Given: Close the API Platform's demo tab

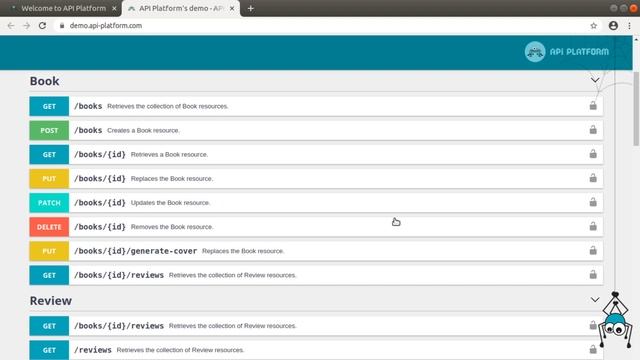Looking at the screenshot, I should 232,8.
